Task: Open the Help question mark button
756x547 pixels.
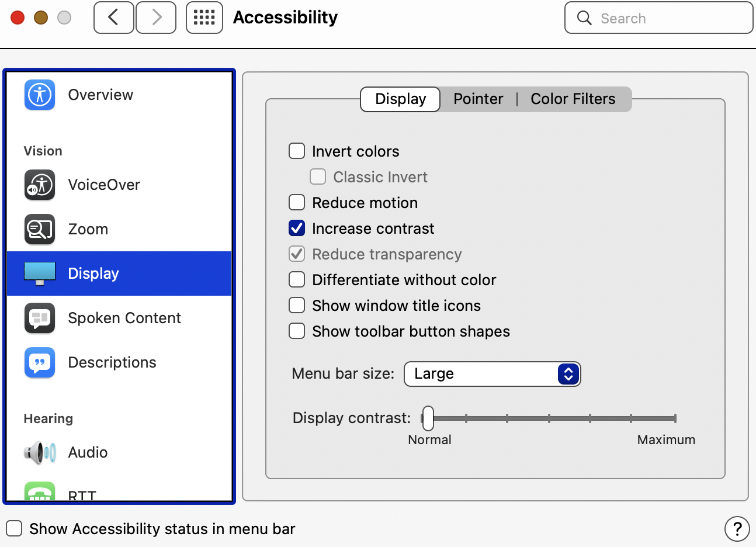Action: (x=737, y=529)
